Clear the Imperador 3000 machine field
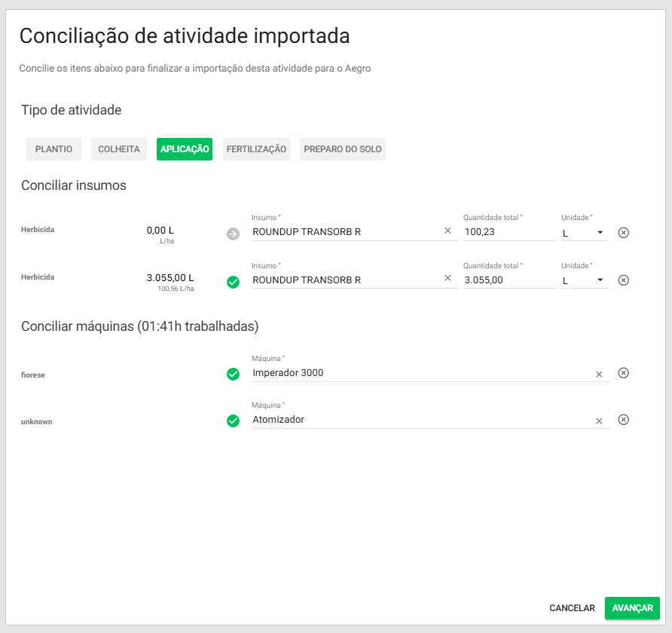The height and width of the screenshot is (633, 672). point(599,374)
